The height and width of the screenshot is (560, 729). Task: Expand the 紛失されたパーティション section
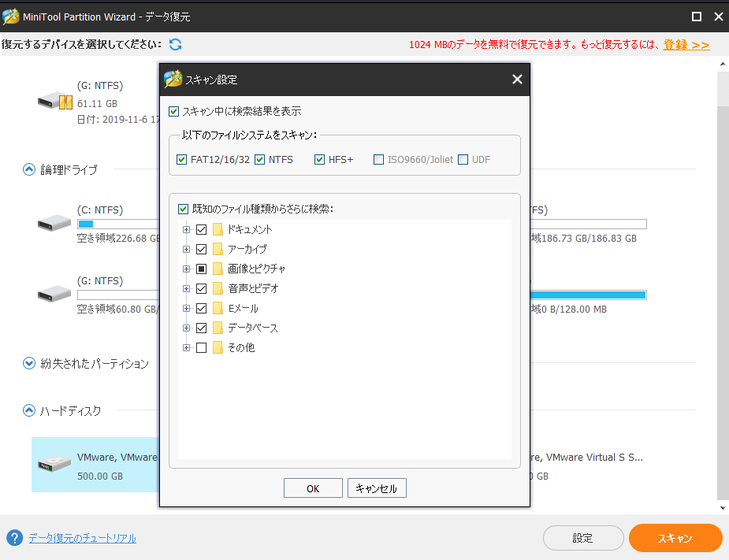tap(29, 364)
